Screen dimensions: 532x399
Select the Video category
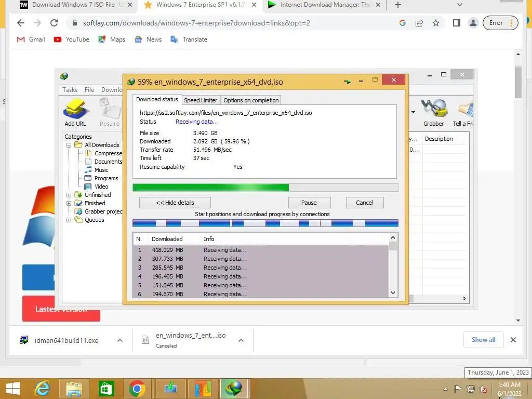(97, 187)
